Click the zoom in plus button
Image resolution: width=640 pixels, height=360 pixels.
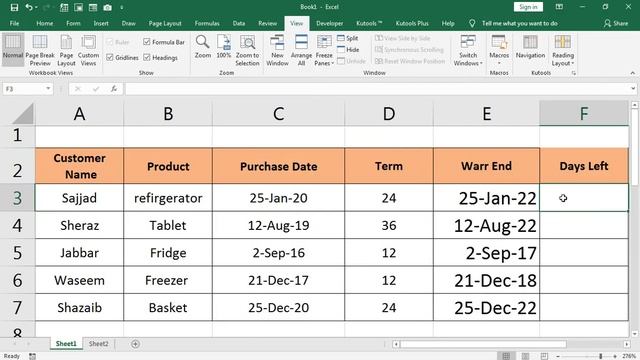[614, 356]
